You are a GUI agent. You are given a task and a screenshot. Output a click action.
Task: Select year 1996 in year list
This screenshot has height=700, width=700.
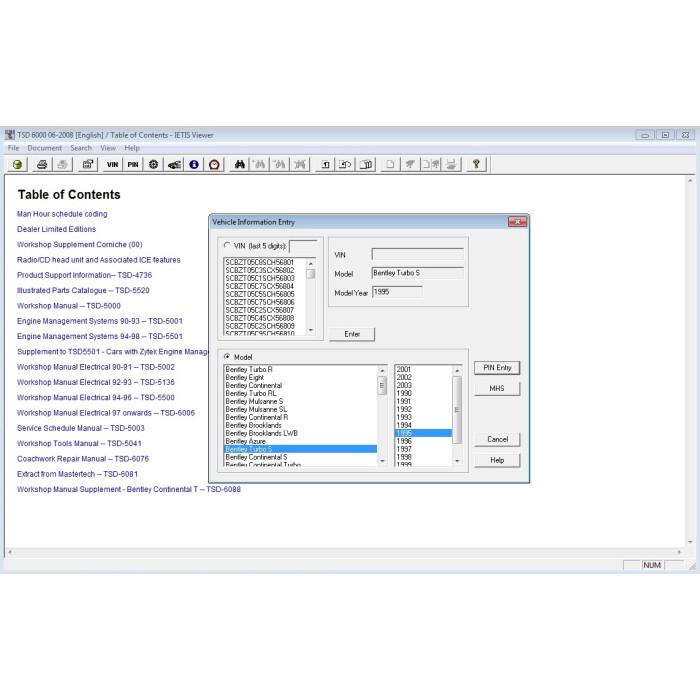[x=423, y=441]
